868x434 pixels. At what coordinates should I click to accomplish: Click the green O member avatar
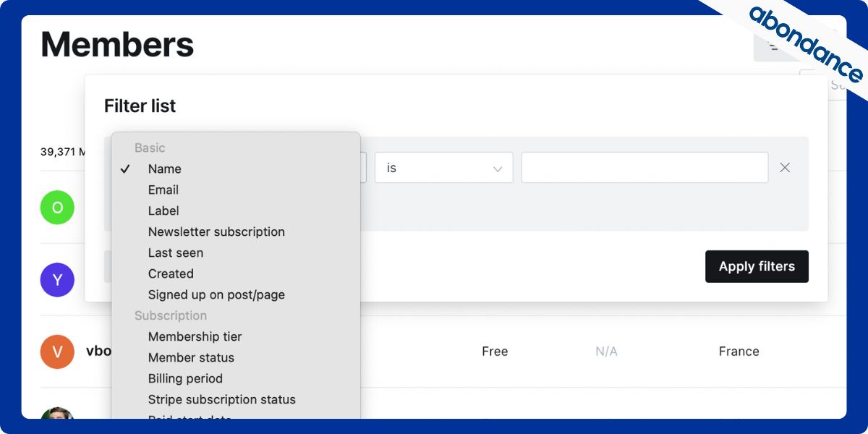57,208
